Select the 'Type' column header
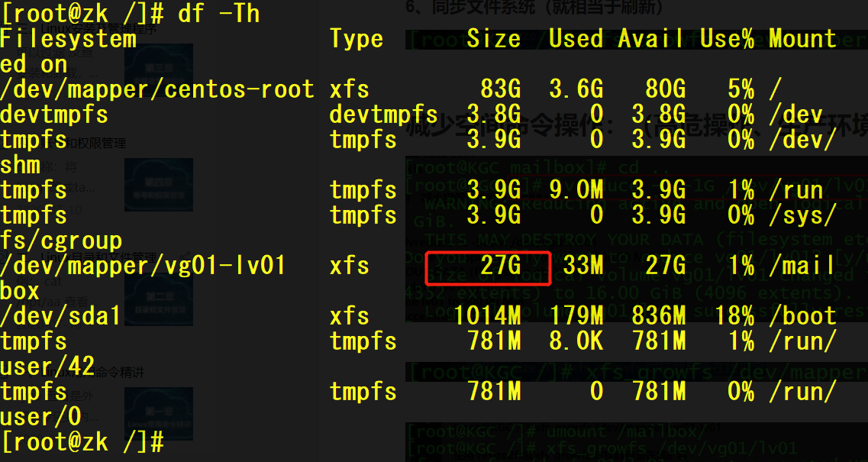 tap(357, 39)
